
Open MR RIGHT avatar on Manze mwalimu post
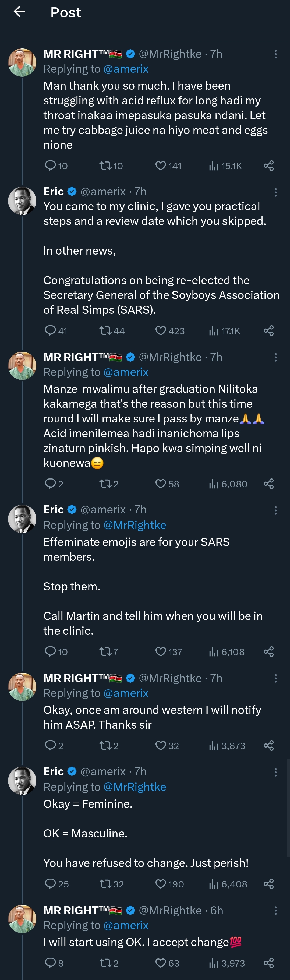pos(22,366)
